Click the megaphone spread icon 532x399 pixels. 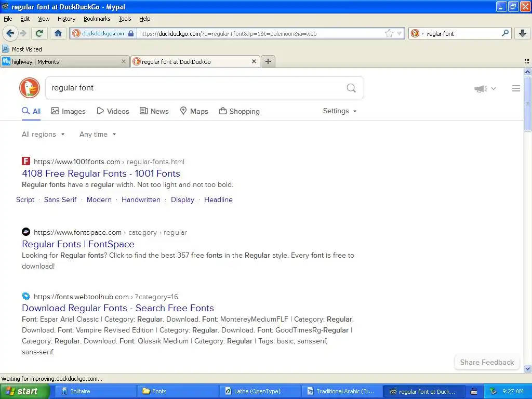[481, 89]
